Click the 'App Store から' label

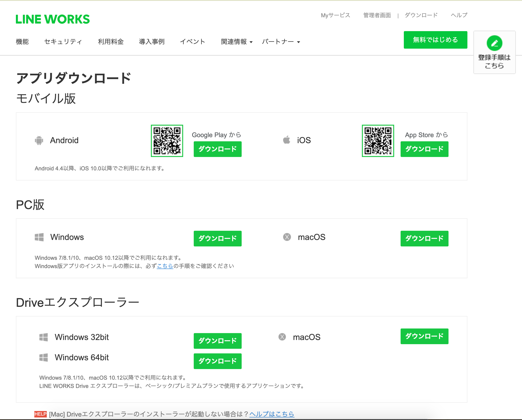click(426, 135)
